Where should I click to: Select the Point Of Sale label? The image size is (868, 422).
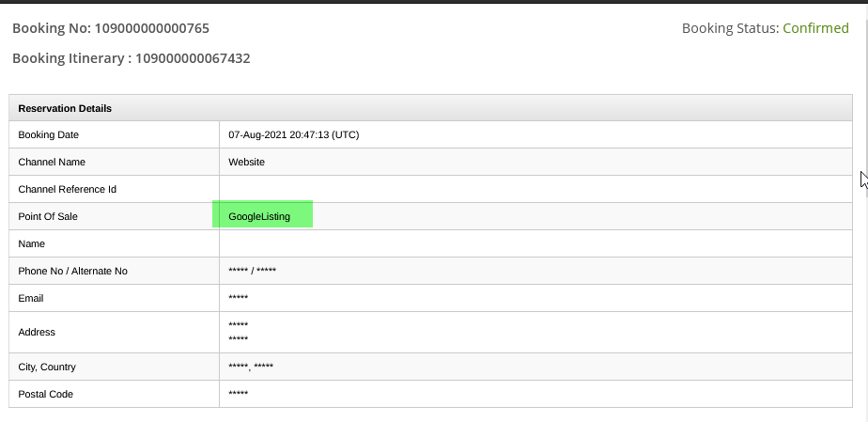click(x=48, y=216)
